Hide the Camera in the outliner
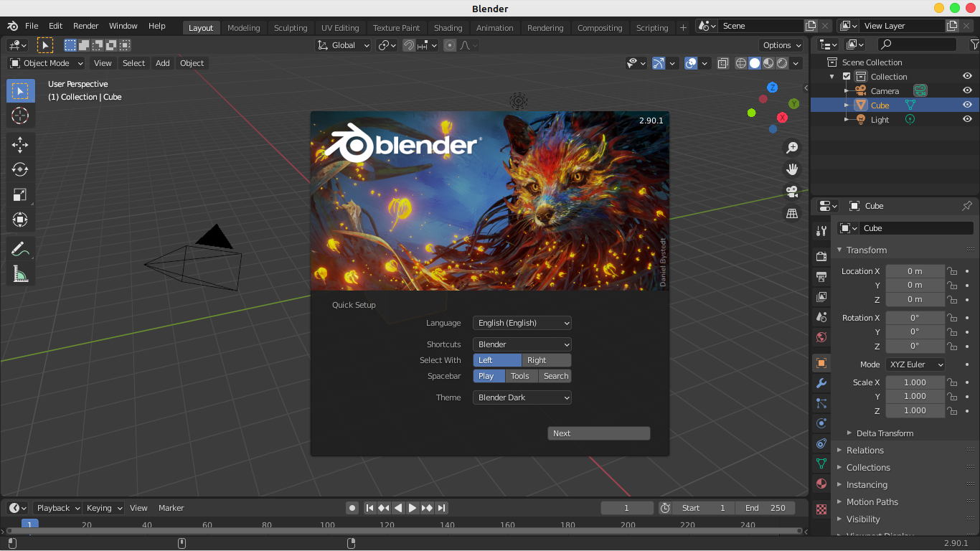980x551 pixels. click(967, 91)
